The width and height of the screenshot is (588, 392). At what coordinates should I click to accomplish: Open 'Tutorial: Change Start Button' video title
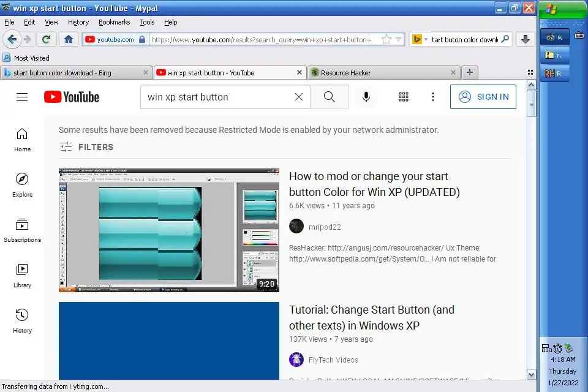pyautogui.click(x=372, y=317)
